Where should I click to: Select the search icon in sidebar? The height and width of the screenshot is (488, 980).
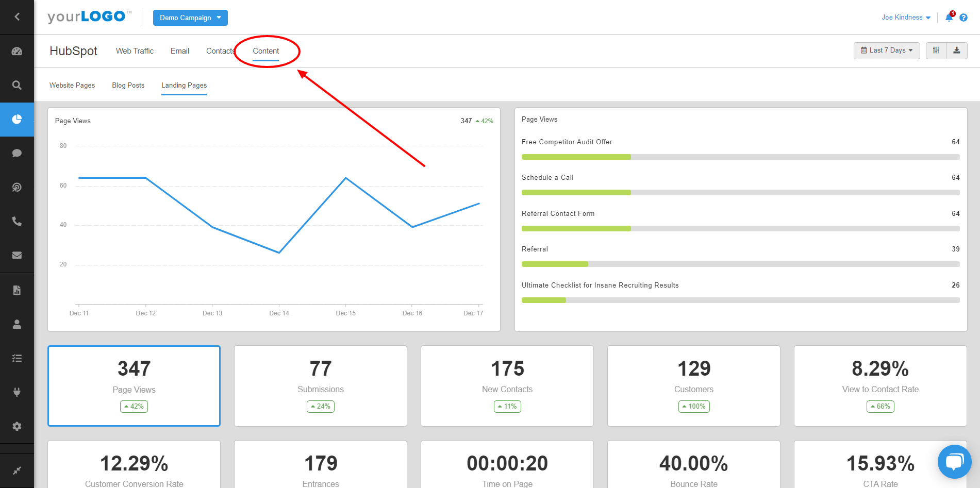(17, 85)
